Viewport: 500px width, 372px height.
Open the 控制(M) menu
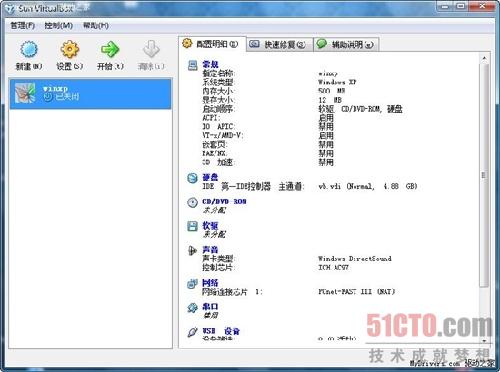coord(59,26)
